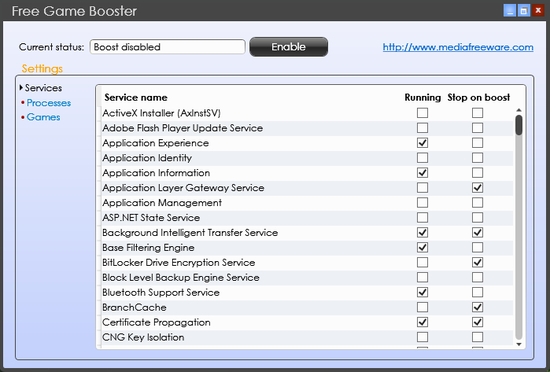Toggle Running for Application Layer Gateway Service

point(422,188)
